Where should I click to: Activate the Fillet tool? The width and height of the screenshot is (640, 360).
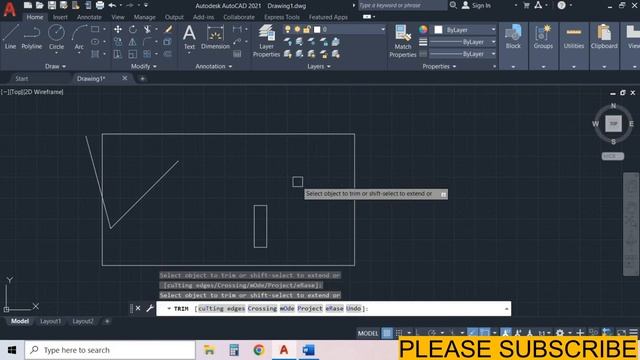(x=147, y=42)
